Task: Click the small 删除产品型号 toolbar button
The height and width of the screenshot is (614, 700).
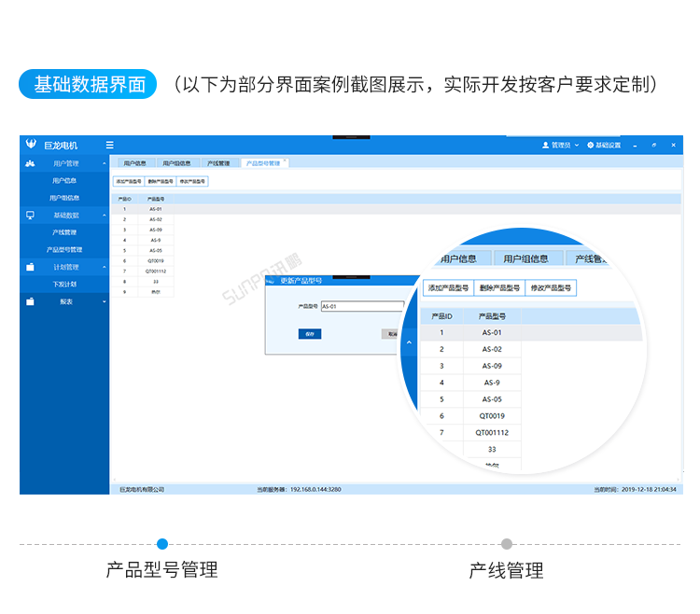Action: pyautogui.click(x=161, y=181)
